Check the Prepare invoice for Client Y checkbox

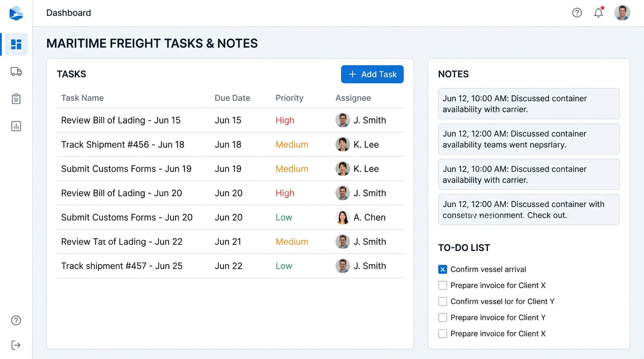(442, 318)
